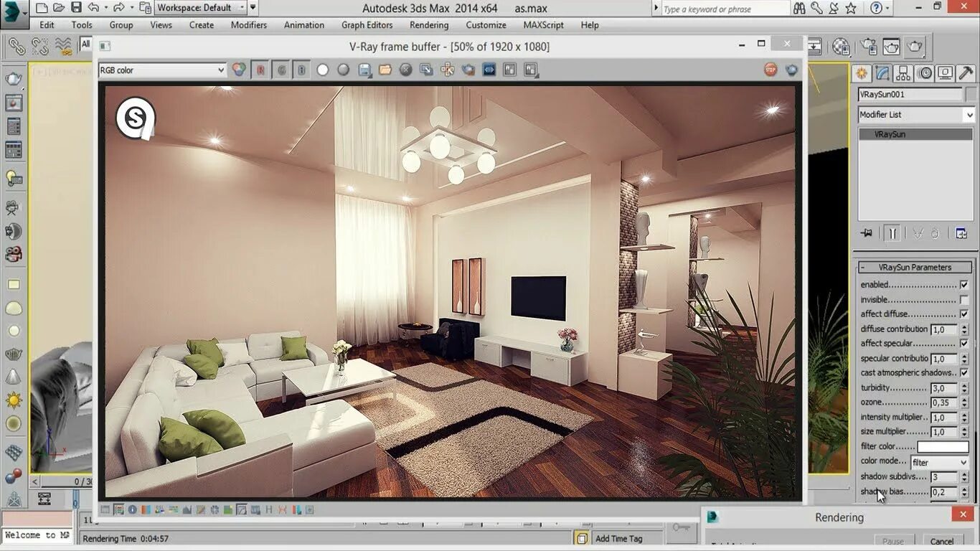The height and width of the screenshot is (551, 980).
Task: Click the filter color white swatch
Action: click(x=943, y=447)
